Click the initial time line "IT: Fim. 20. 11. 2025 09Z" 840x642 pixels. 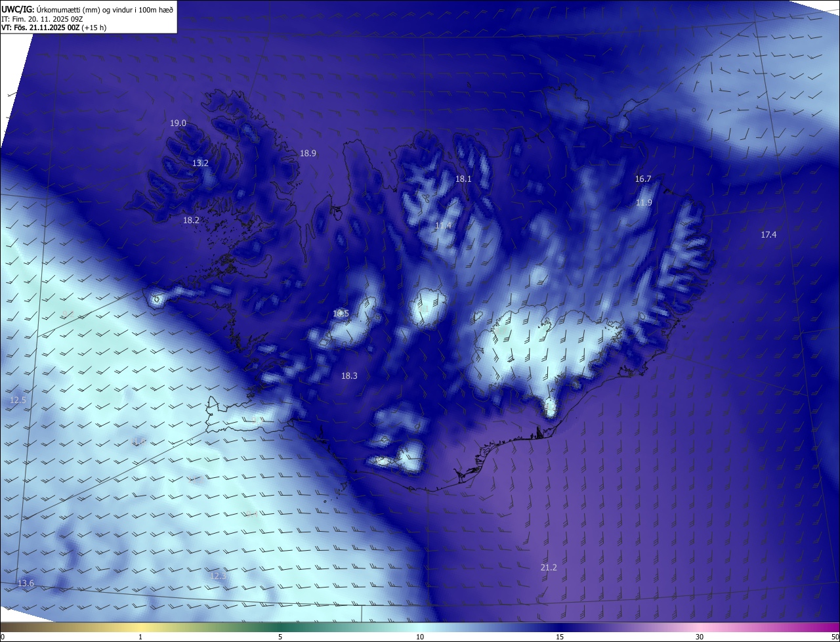[43, 18]
